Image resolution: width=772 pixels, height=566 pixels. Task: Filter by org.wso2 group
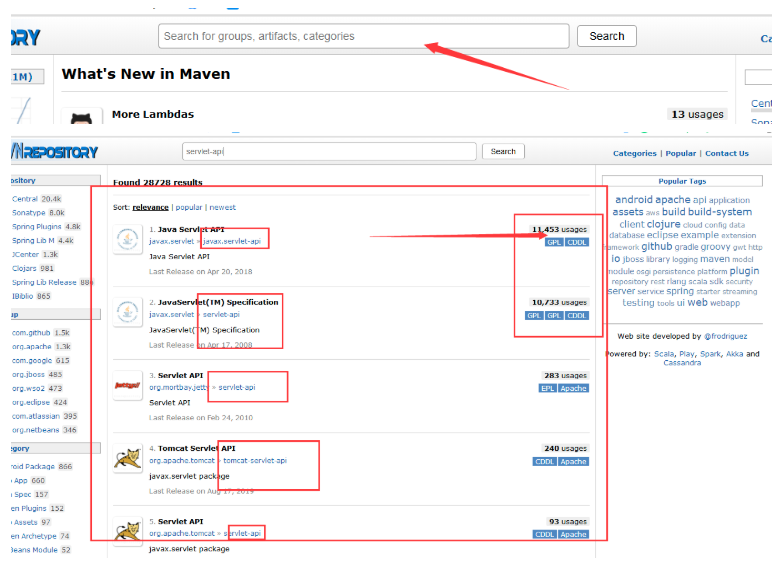(x=28, y=388)
